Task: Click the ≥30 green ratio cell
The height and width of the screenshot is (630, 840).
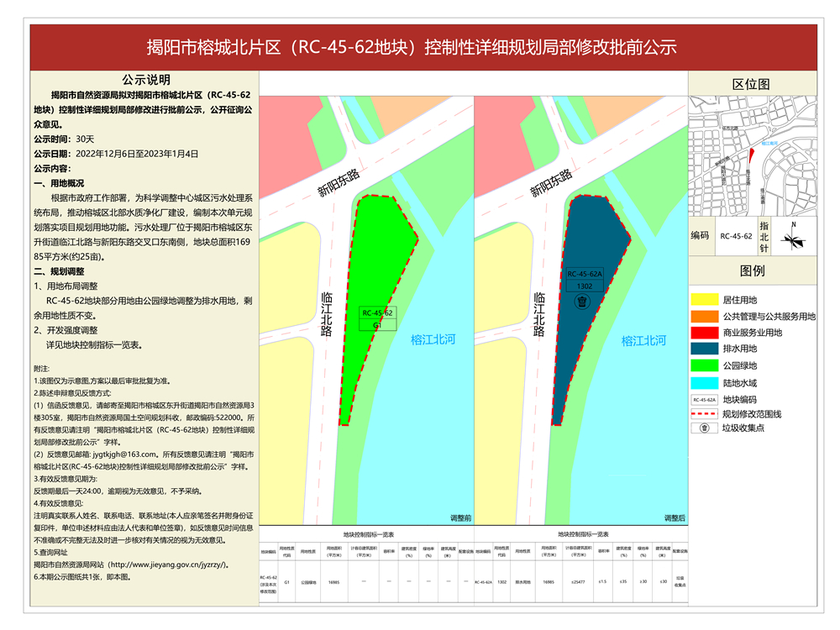Action: click(x=643, y=582)
